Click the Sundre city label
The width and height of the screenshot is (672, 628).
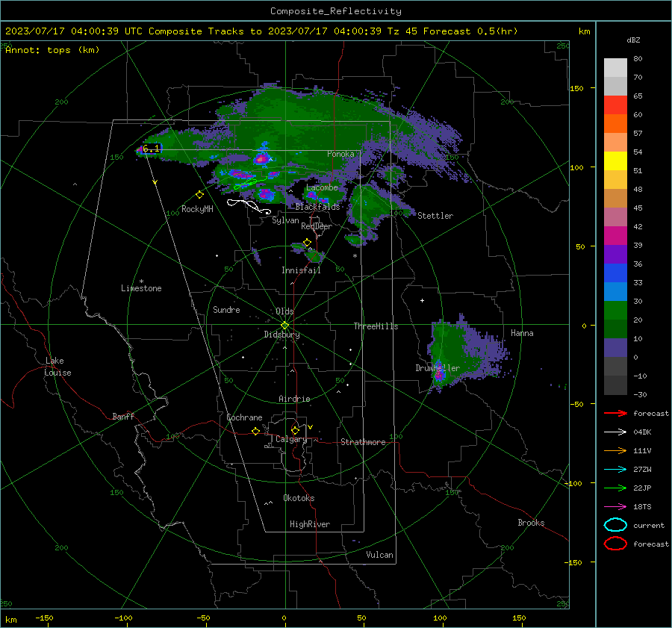[226, 309]
